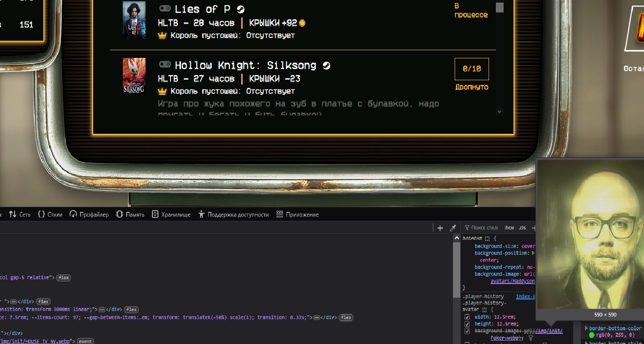Click the selector highlight icon next to '.player-history-avatar'
The image size is (644, 344).
(485, 310)
